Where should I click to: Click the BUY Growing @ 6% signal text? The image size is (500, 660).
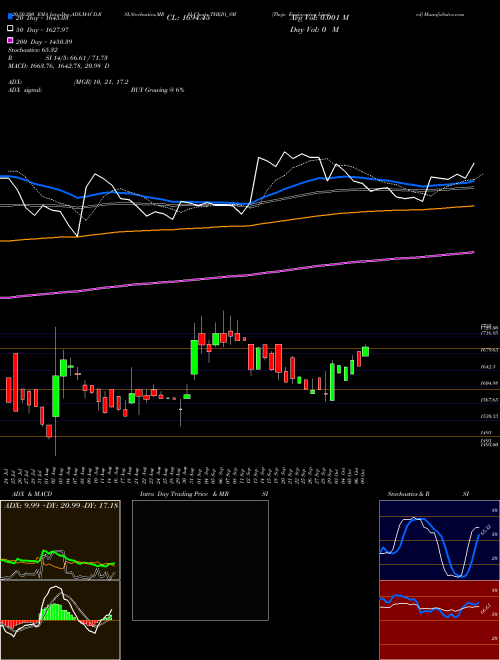tap(157, 90)
